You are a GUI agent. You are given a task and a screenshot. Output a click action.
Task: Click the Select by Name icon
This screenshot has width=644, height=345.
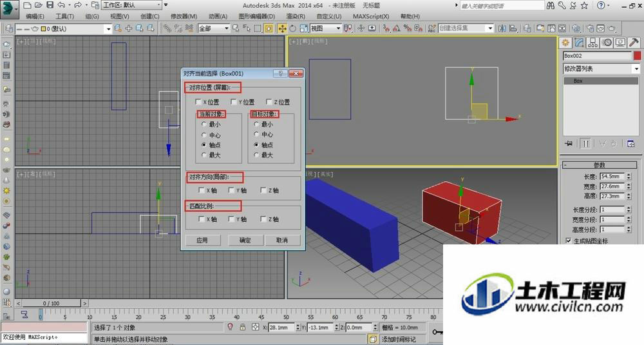pos(247,28)
